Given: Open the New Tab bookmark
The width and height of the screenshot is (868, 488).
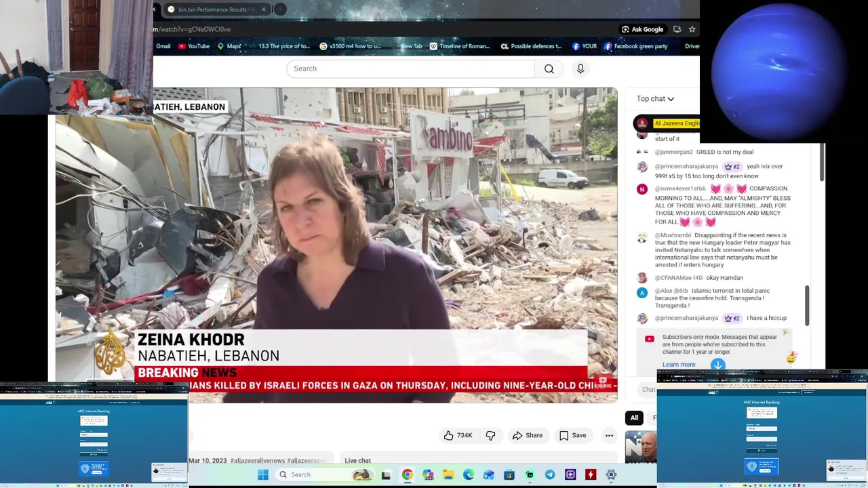Looking at the screenshot, I should (x=407, y=46).
